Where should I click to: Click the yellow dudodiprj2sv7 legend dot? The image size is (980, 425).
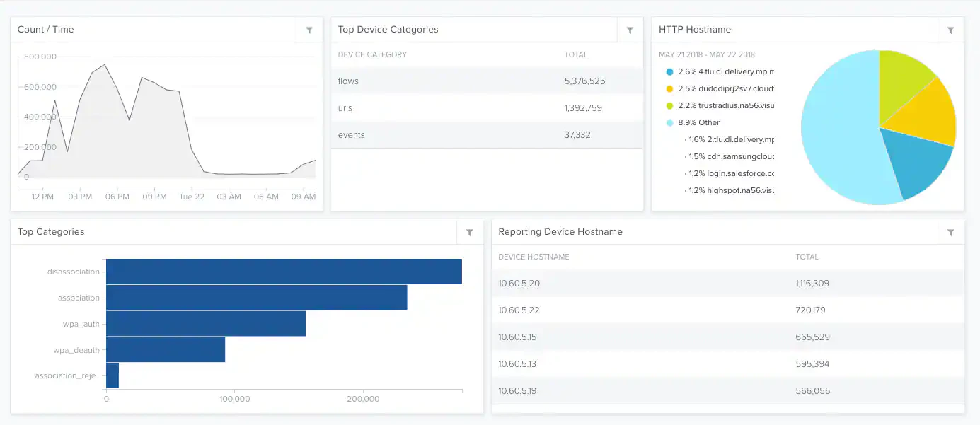click(669, 88)
